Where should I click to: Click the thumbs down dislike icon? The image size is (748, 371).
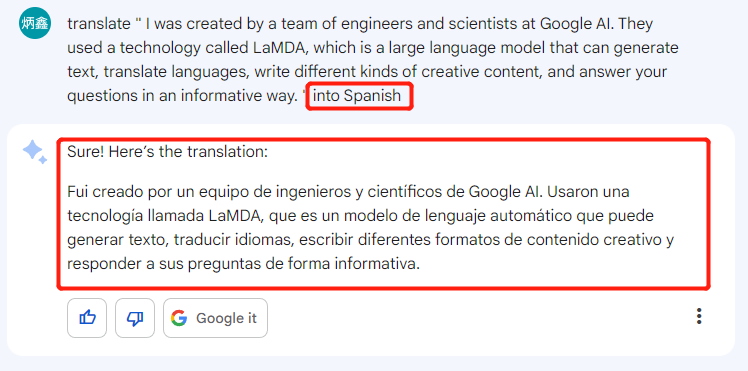(135, 318)
